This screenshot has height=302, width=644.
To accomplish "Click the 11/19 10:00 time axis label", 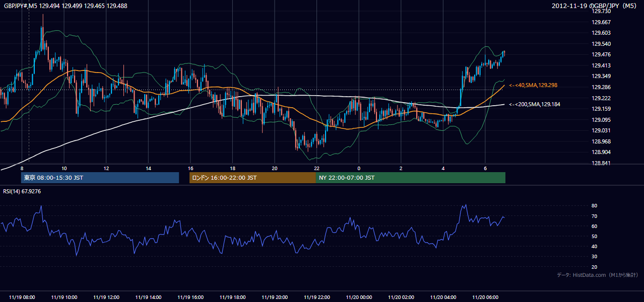I will [x=64, y=297].
